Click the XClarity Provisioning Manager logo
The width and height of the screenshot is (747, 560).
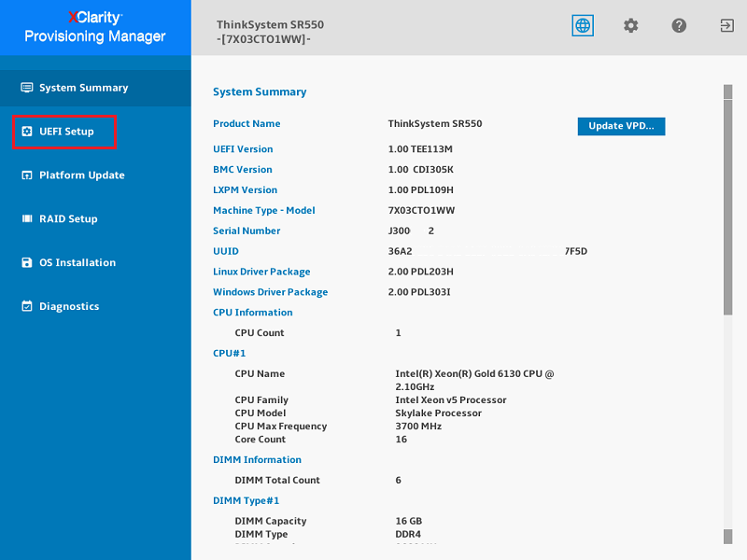point(95,28)
